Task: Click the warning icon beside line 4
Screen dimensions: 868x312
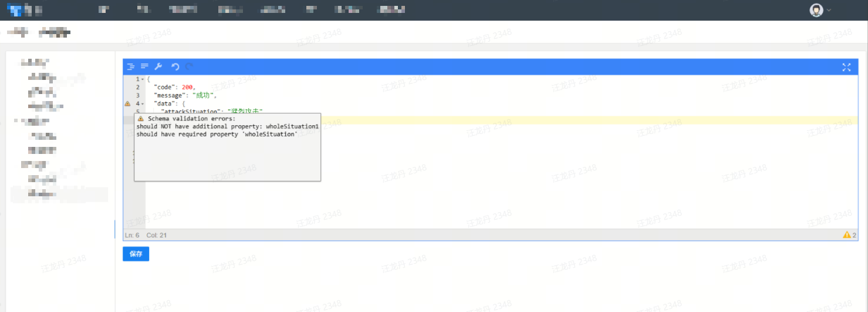Action: tap(127, 103)
